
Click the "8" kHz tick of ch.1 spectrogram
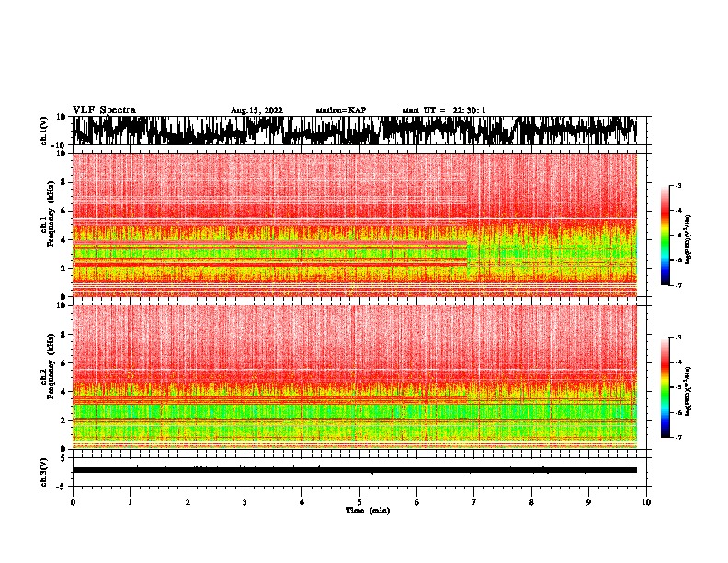(63, 182)
